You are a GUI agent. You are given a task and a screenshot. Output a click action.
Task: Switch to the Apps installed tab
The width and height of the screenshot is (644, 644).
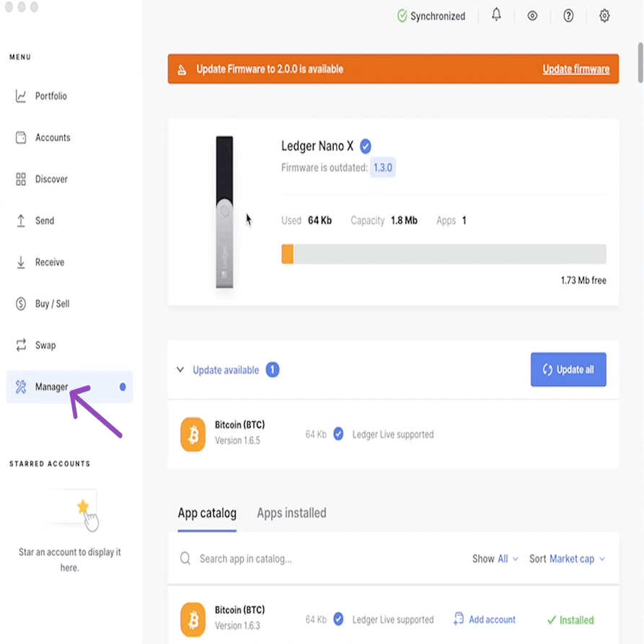tap(291, 513)
